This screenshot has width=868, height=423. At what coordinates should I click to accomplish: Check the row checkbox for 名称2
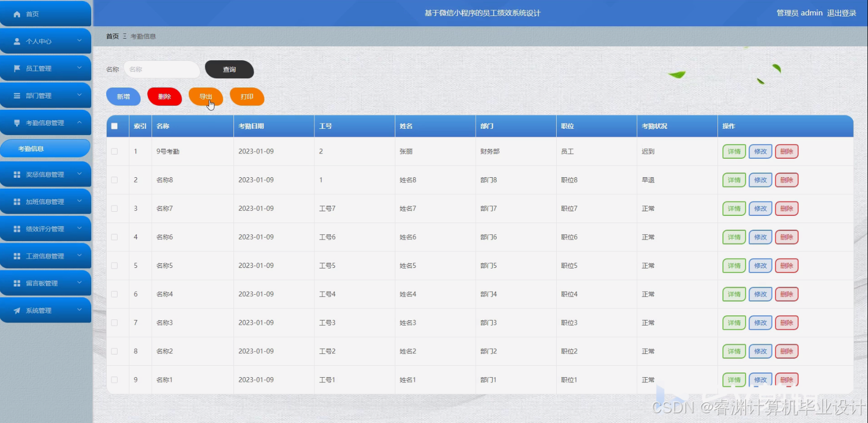114,351
